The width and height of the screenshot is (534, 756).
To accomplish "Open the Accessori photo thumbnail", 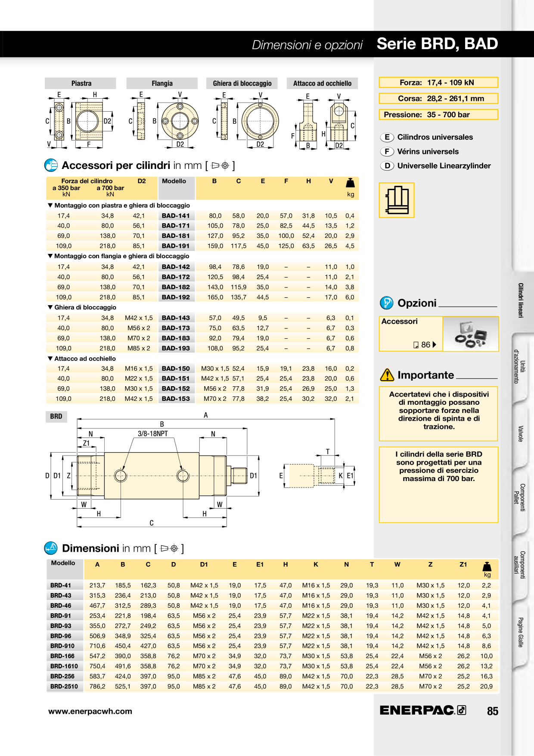I will [x=470, y=334].
